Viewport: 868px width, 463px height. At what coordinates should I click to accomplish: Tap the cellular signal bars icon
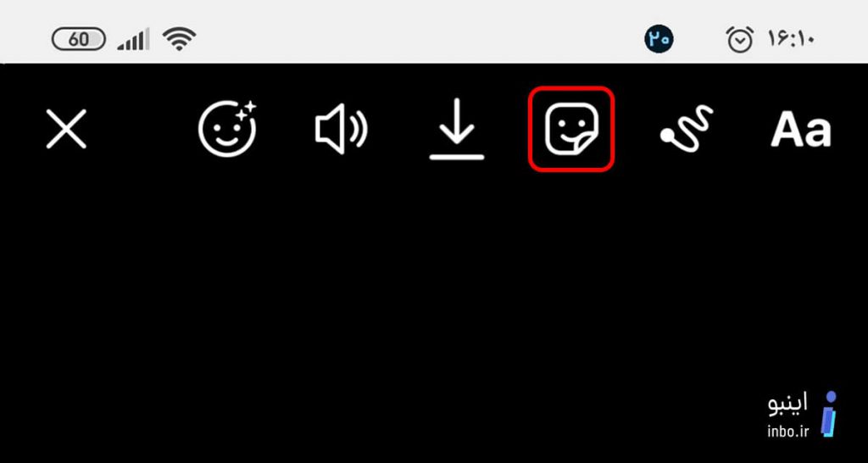coord(133,40)
